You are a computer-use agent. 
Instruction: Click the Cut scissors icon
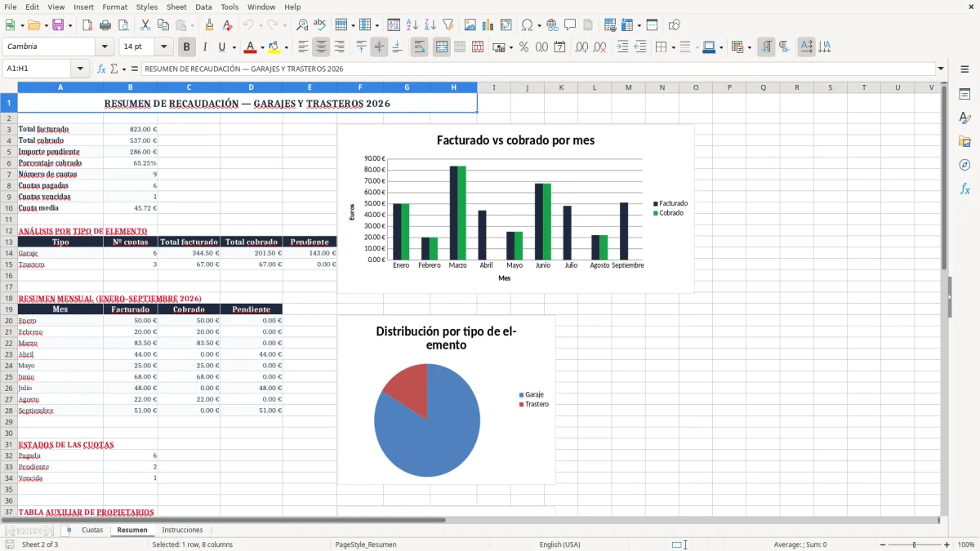click(145, 25)
